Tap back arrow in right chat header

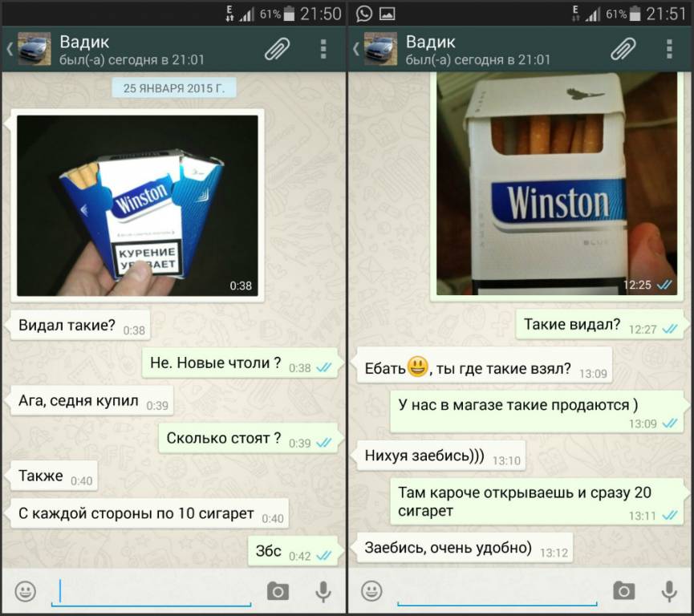(x=356, y=49)
